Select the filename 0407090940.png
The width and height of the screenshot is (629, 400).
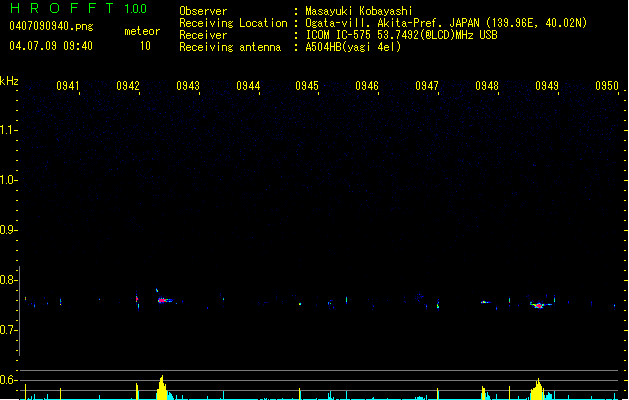click(x=51, y=26)
